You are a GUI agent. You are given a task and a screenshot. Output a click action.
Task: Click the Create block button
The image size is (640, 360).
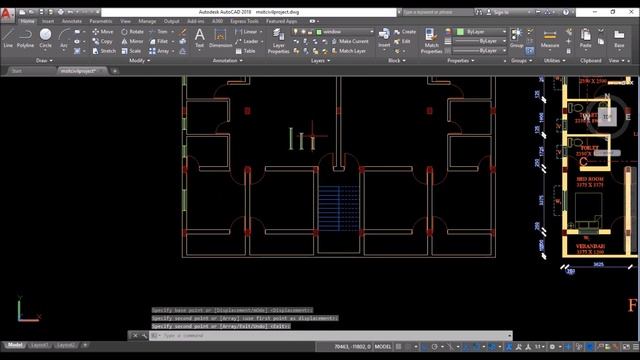pos(405,31)
